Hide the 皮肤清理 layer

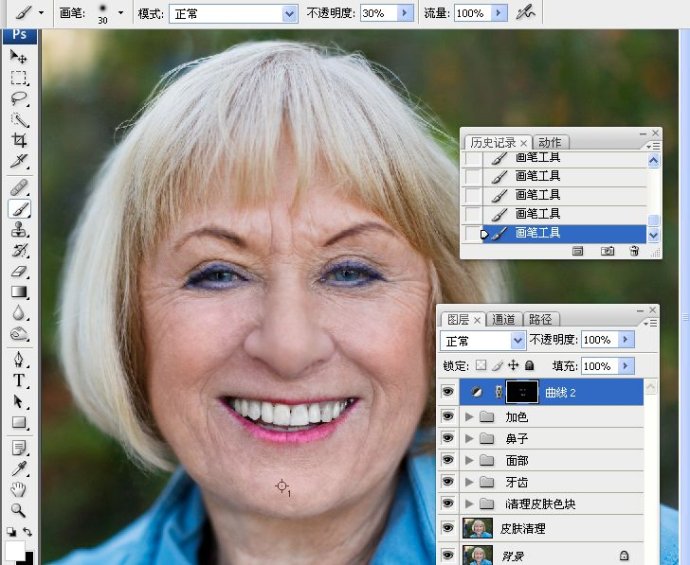click(x=448, y=528)
